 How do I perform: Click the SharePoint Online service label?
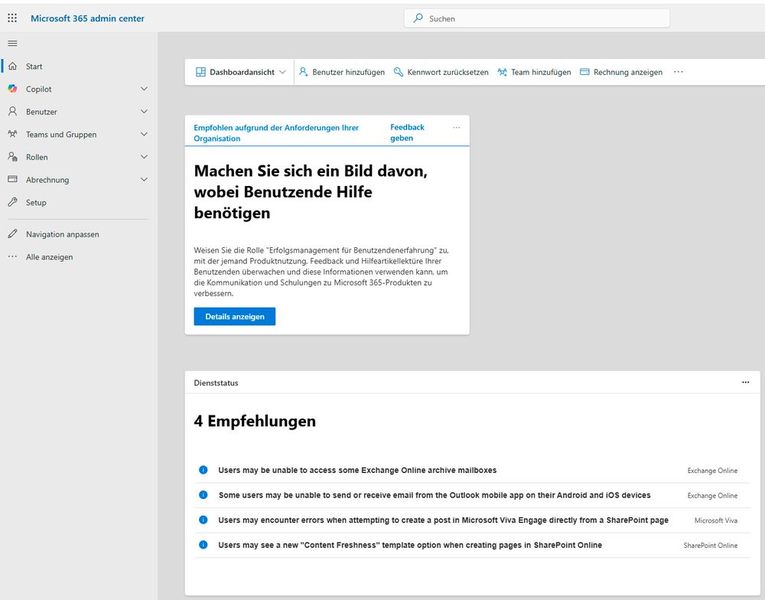pyautogui.click(x=710, y=545)
